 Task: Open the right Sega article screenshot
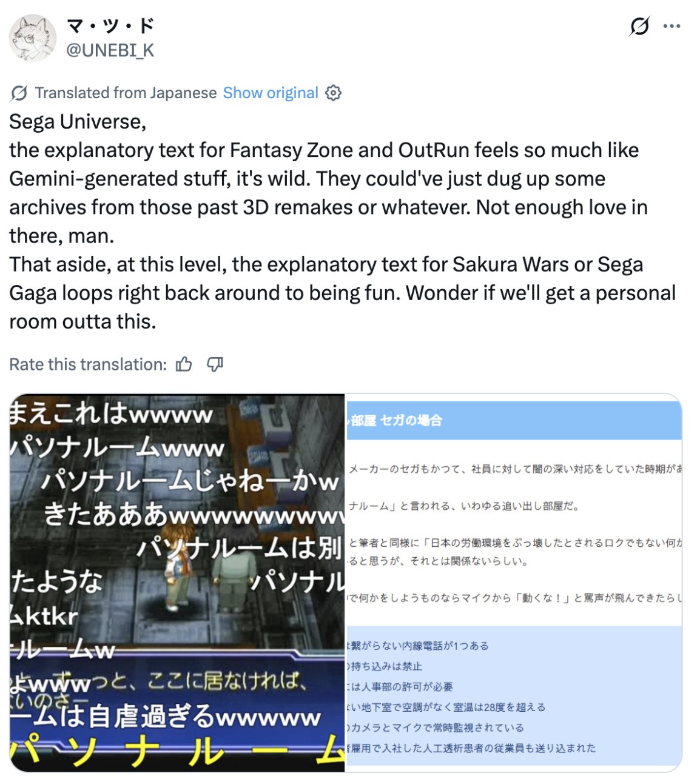514,583
